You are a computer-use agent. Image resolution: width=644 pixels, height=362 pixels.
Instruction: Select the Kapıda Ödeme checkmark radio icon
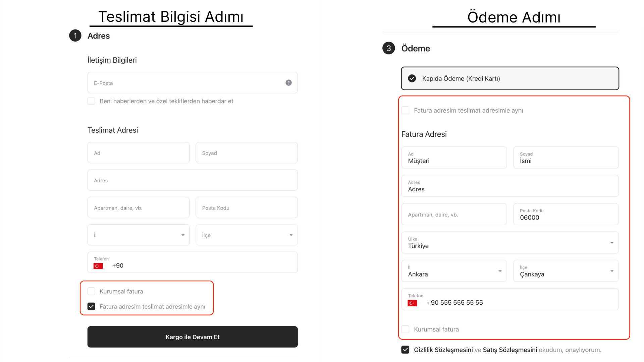412,78
